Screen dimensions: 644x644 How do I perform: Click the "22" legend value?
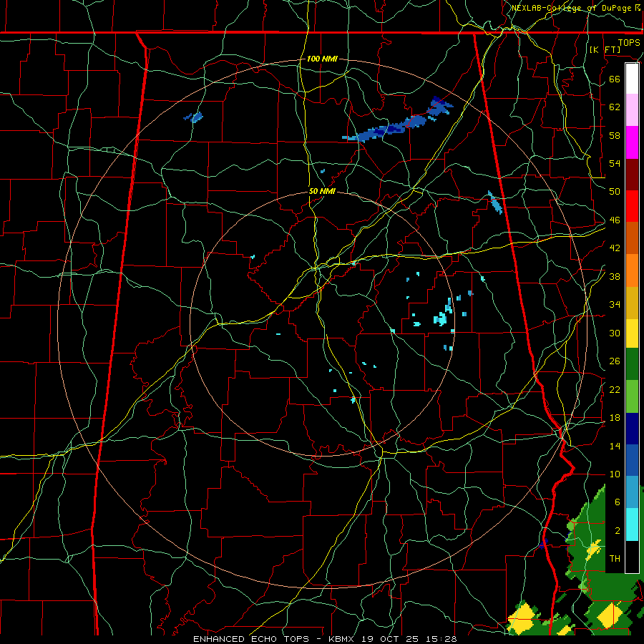pyautogui.click(x=615, y=389)
